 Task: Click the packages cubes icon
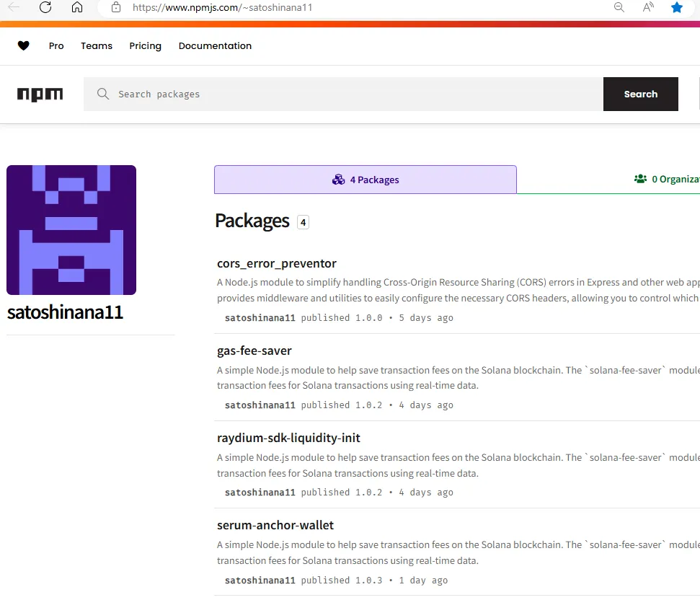338,180
